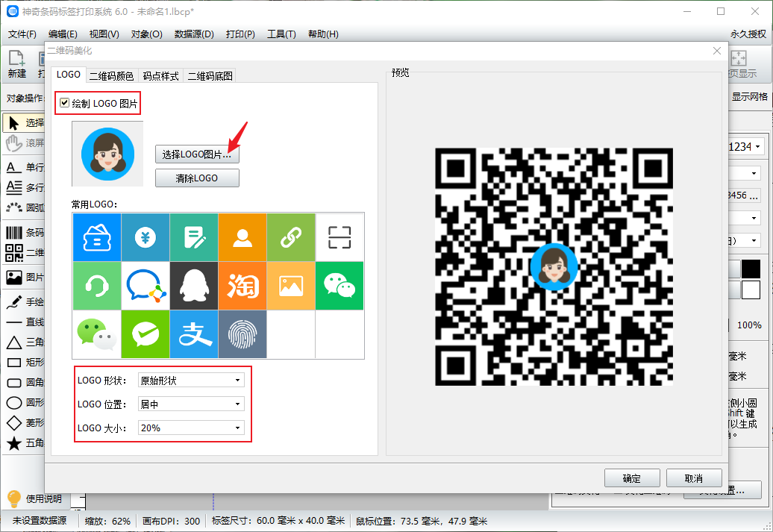Select the 条码 barcode tool
The height and width of the screenshot is (532, 773).
pos(25,232)
